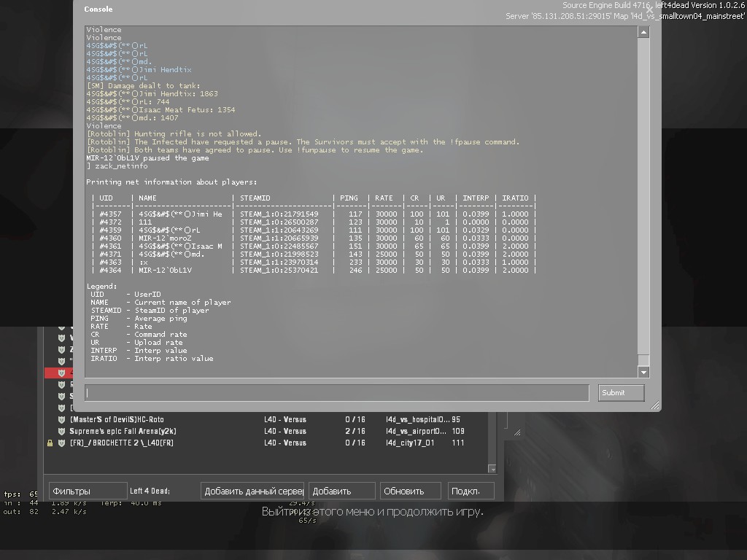Click the console vertical scrollbar thumb

[x=643, y=360]
